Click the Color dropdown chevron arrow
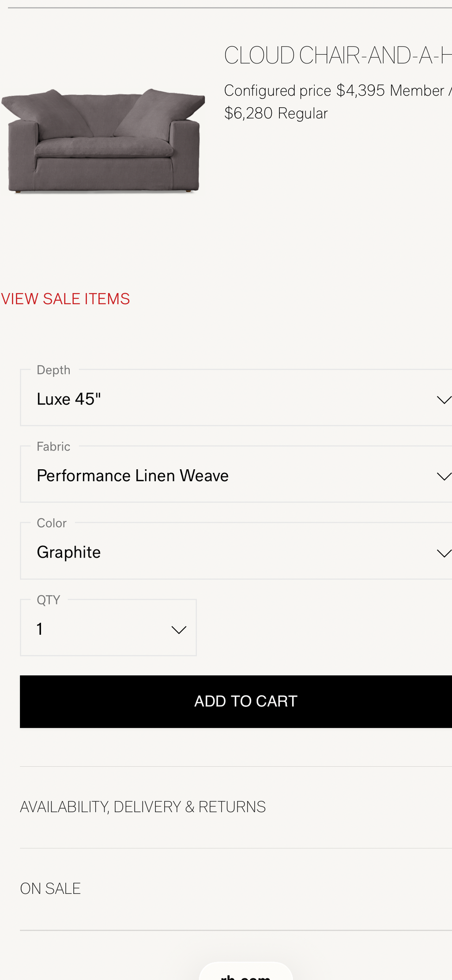The height and width of the screenshot is (980, 452). 444,553
